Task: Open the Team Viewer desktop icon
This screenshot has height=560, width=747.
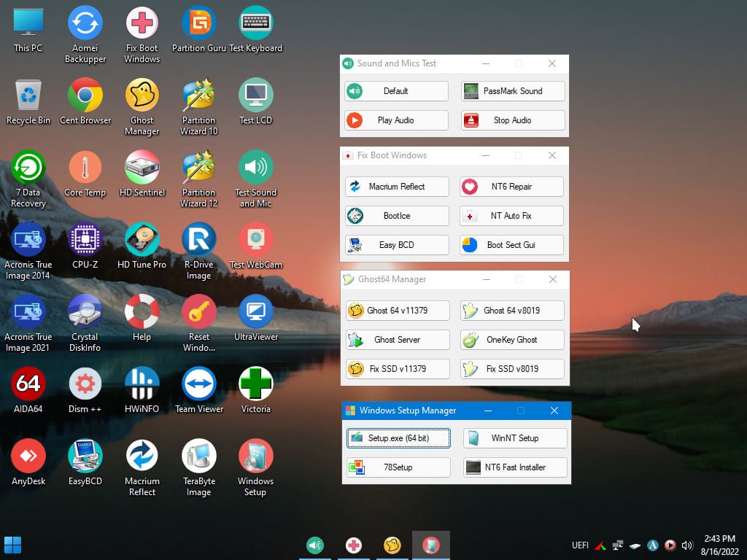Action: (x=199, y=385)
